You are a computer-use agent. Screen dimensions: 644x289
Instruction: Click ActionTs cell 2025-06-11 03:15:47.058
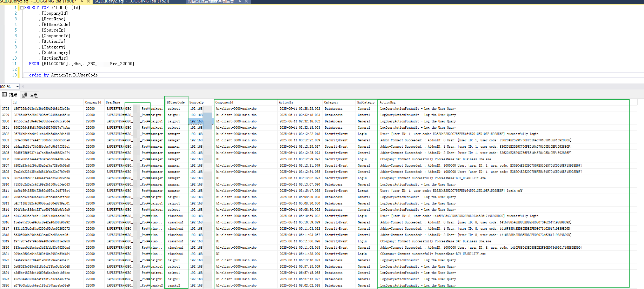300,191
